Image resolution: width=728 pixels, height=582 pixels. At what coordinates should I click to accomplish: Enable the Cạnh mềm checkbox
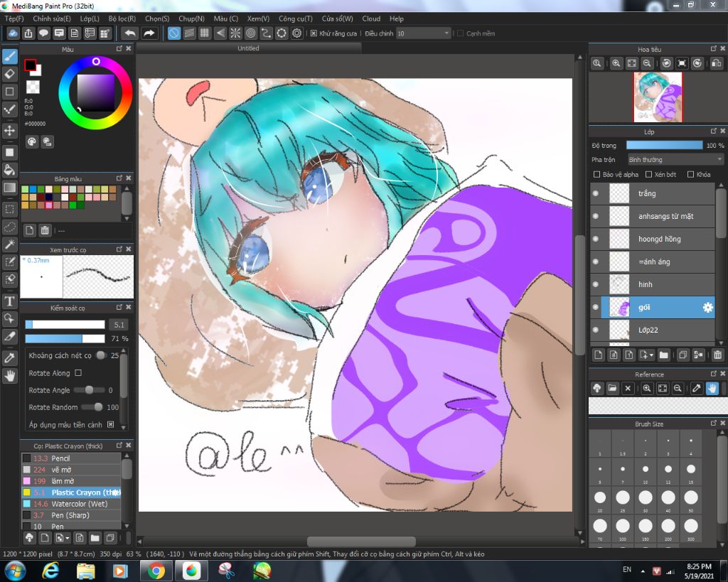point(461,33)
